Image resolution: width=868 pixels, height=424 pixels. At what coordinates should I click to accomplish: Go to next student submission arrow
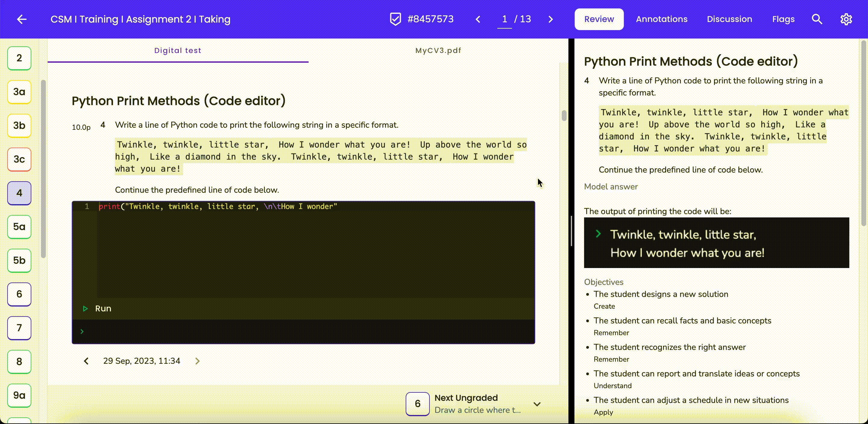point(551,19)
